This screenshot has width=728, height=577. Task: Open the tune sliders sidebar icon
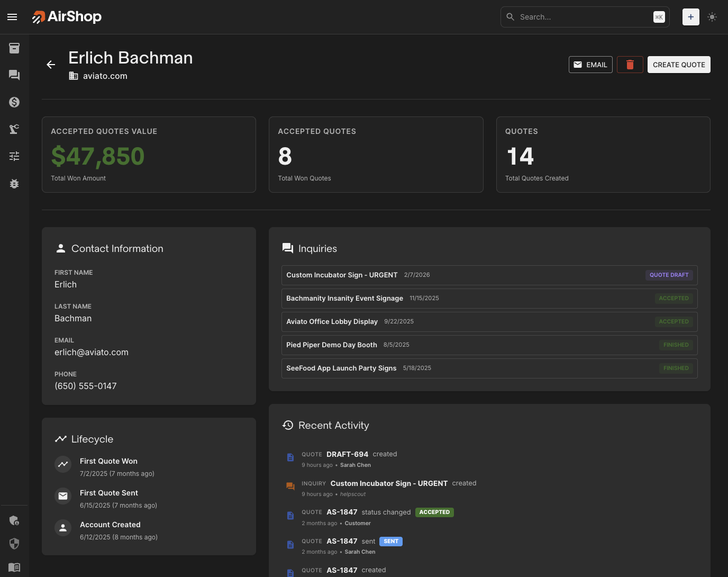(x=14, y=156)
